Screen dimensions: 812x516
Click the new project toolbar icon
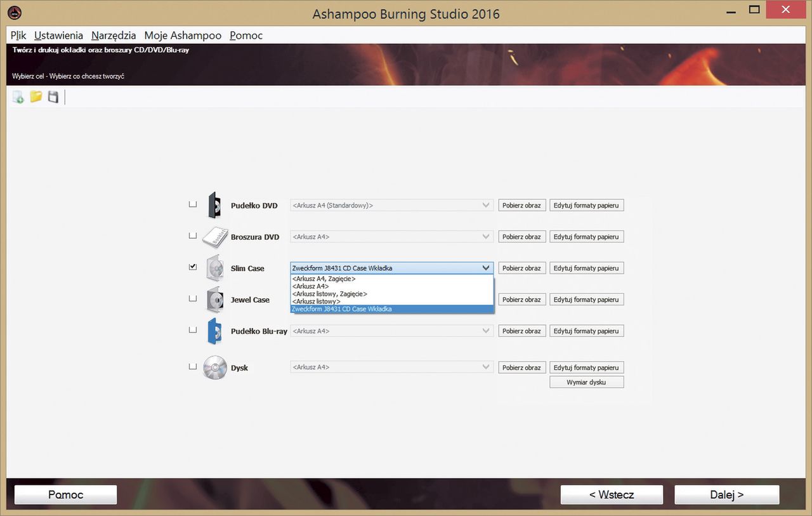pos(18,97)
